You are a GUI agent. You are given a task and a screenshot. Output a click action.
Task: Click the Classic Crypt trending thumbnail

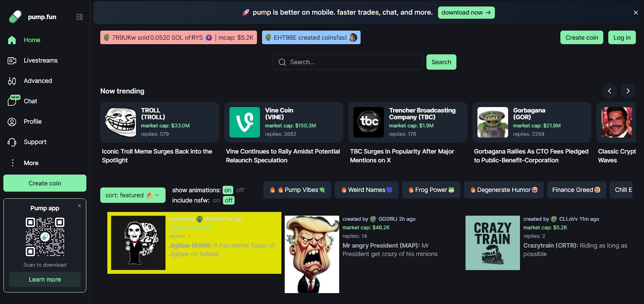point(617,122)
